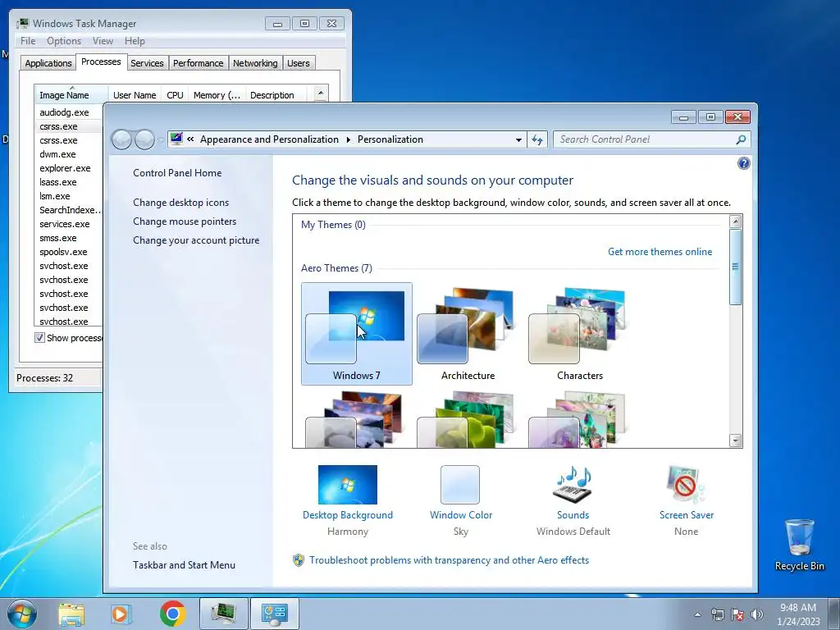Screen dimensions: 840x630
Task: Click Change mouse pointers link
Action: click(185, 221)
